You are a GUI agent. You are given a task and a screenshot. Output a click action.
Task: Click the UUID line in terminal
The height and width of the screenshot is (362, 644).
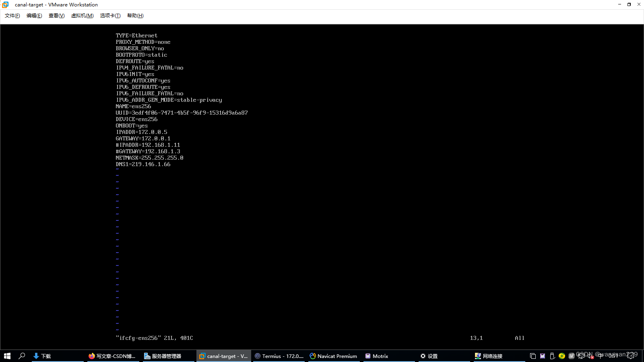(182, 113)
